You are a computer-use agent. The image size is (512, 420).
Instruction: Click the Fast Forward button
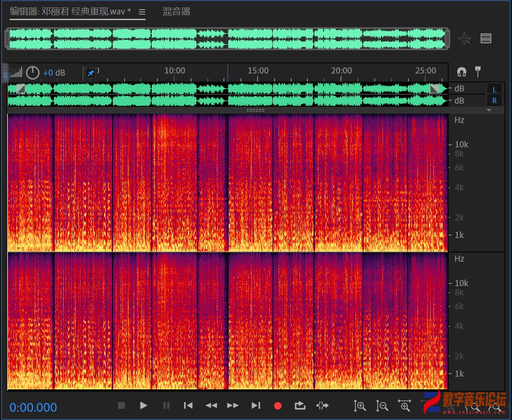(233, 406)
